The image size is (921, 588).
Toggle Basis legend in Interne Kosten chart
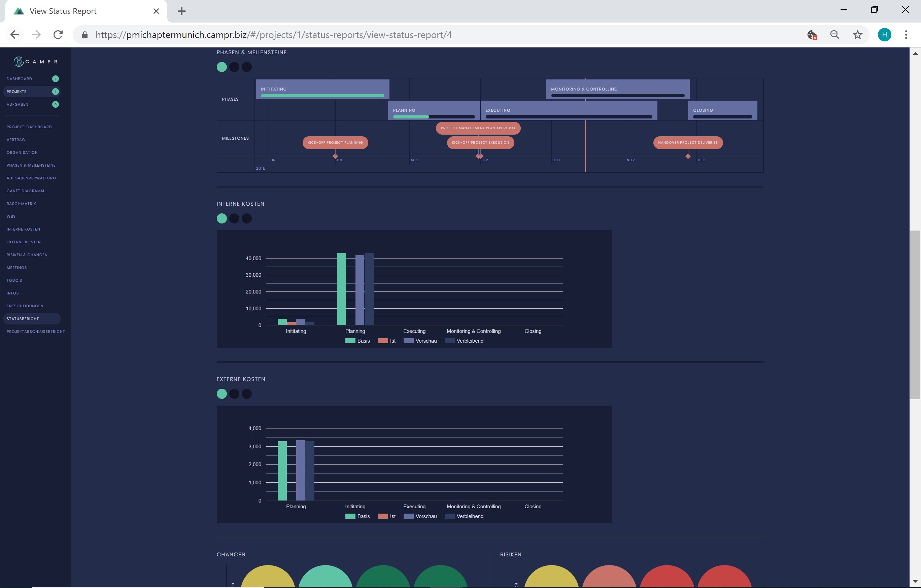coord(357,341)
